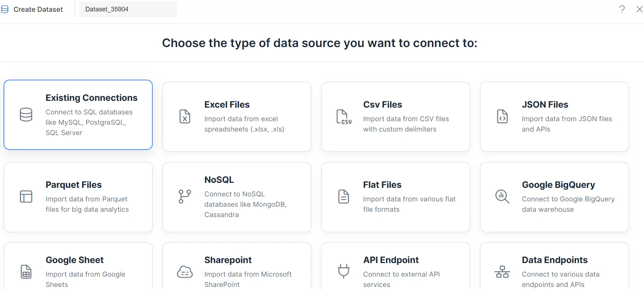The width and height of the screenshot is (644, 293).
Task: Pick the Data Endpoints source title
Action: 555,260
